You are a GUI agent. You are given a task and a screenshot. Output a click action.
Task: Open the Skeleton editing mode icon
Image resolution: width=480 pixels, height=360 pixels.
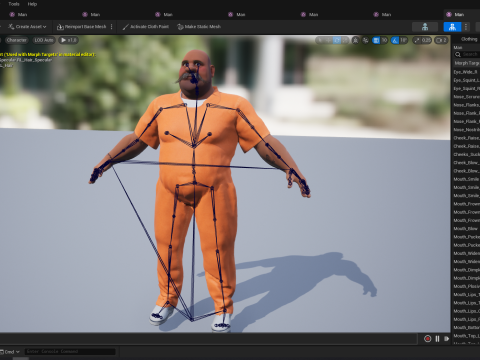click(425, 27)
